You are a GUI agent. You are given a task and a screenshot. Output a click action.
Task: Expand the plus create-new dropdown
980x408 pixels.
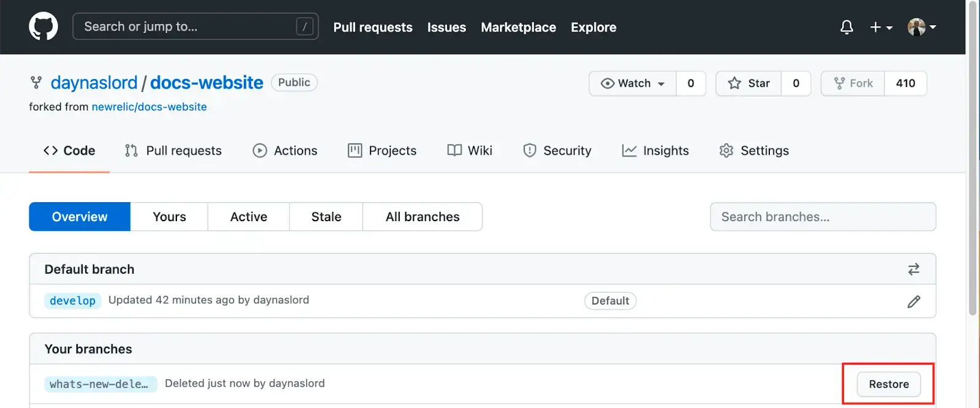click(881, 27)
